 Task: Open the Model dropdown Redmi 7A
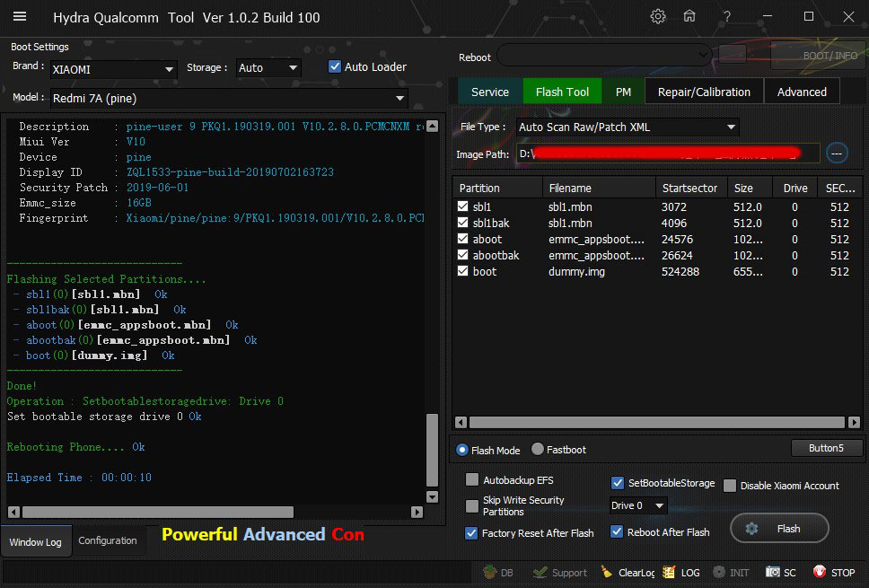pyautogui.click(x=399, y=98)
